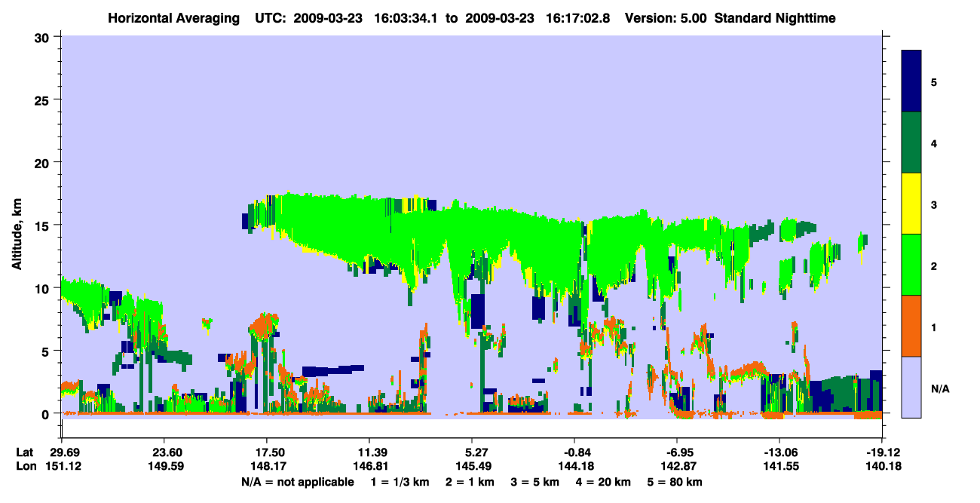Click the orange swatch labeled 1
980x503 pixels.
click(x=911, y=326)
